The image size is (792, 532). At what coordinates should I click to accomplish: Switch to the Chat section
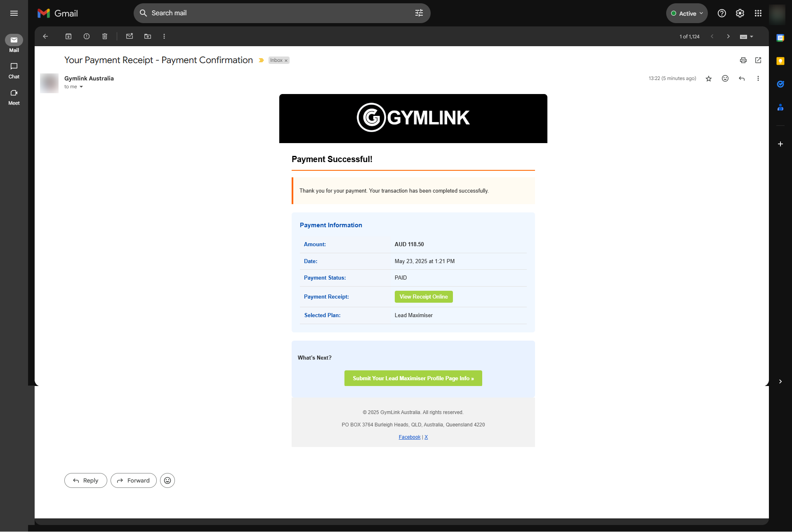14,70
